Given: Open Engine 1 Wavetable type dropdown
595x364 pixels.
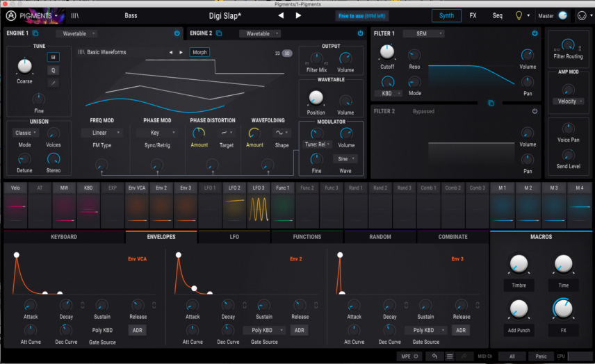Looking at the screenshot, I should pyautogui.click(x=77, y=34).
